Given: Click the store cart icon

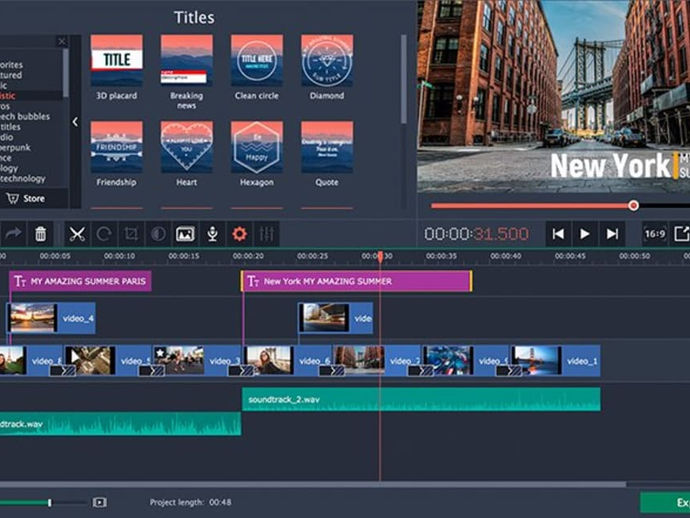Looking at the screenshot, I should click(13, 198).
